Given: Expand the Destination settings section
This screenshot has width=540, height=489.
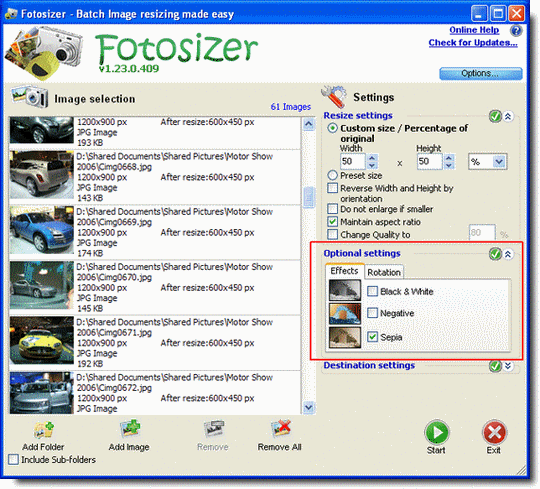Looking at the screenshot, I should [x=508, y=366].
